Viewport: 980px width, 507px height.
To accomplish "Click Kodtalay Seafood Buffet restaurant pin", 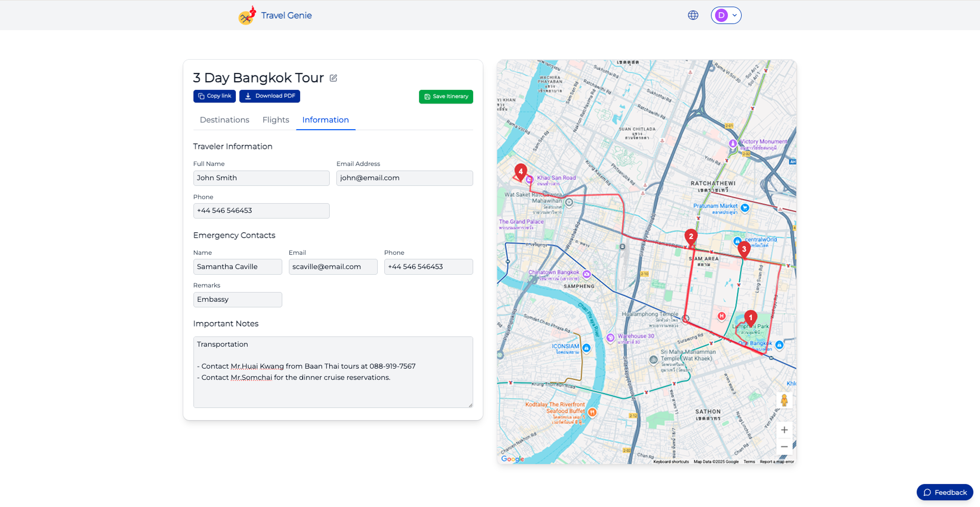I will 592,412.
